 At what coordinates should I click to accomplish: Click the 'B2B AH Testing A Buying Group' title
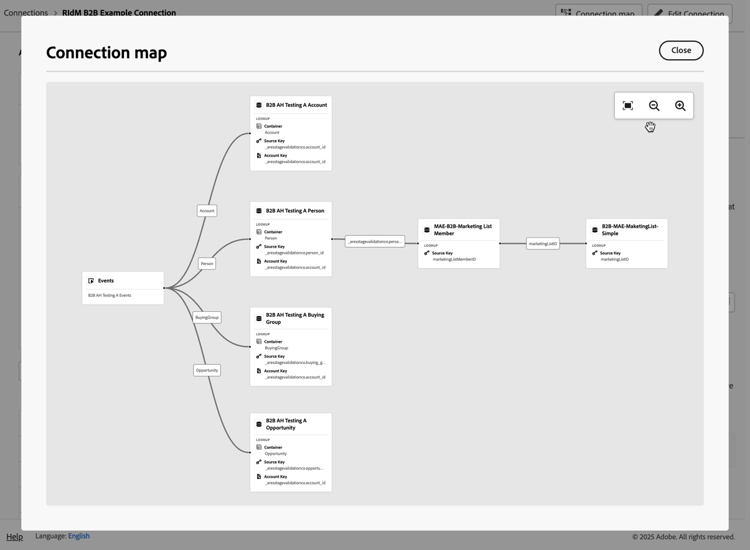(295, 319)
